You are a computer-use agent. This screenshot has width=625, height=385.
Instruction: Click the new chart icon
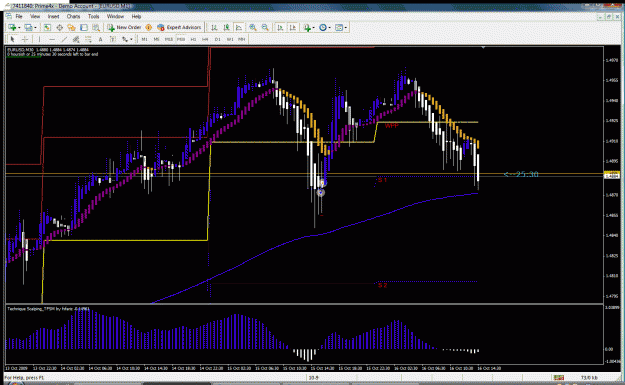12,27
